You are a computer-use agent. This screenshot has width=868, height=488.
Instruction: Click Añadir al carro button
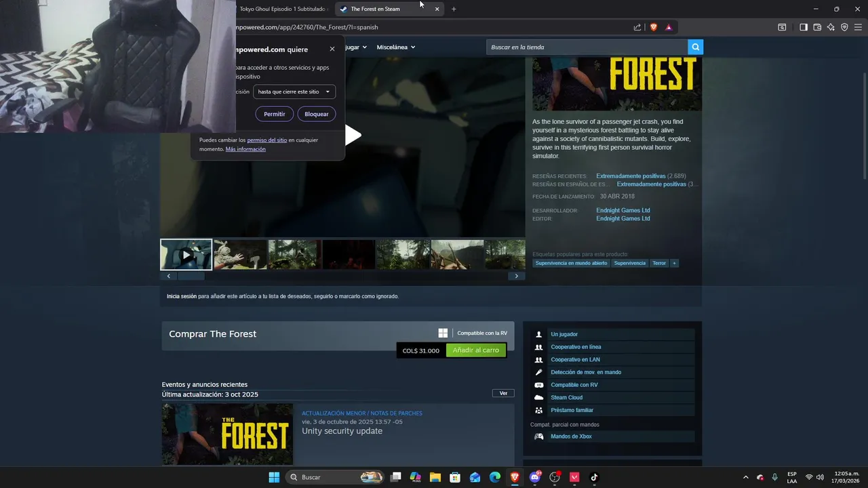(476, 350)
